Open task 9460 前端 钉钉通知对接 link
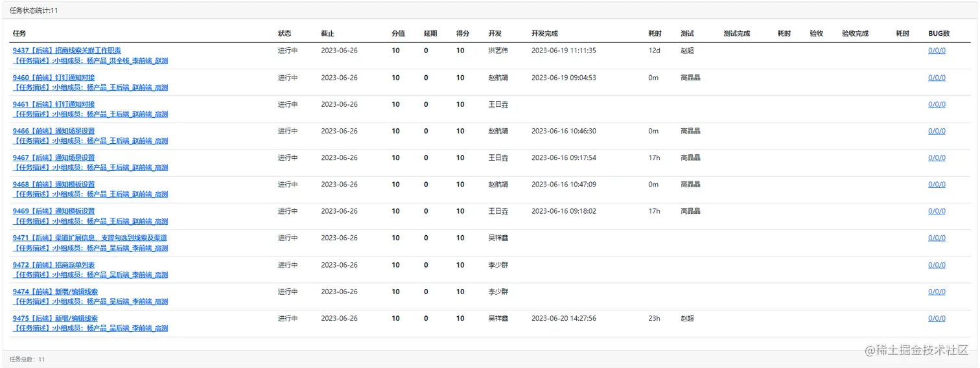Image resolution: width=980 pixels, height=368 pixels. tap(54, 78)
